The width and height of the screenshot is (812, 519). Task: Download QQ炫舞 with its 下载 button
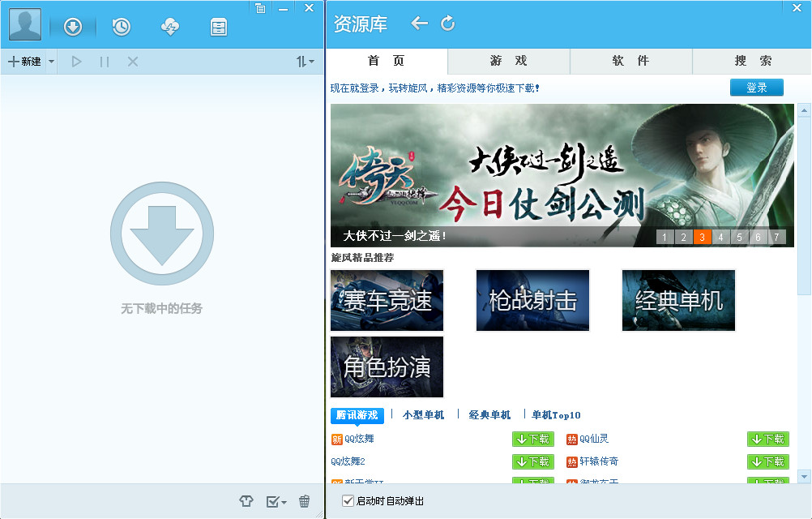(x=533, y=440)
